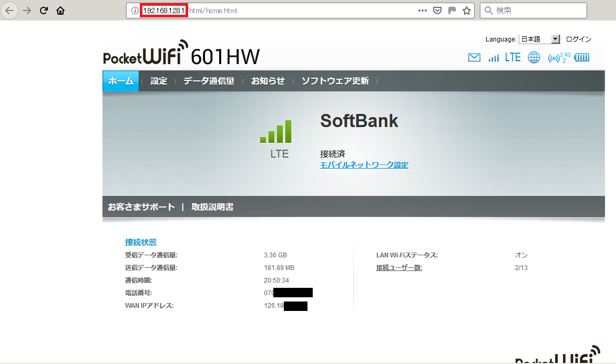Image resolution: width=616 pixels, height=364 pixels.
Task: Click 接続ユーザー数 link
Action: pos(399,268)
